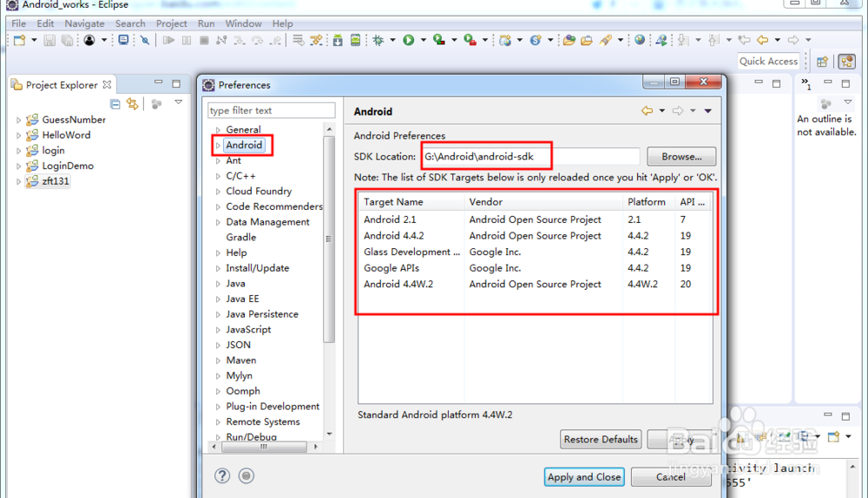Click the Use Step Filters toolbar icon
Screen dimensions: 868x498
tap(316, 40)
